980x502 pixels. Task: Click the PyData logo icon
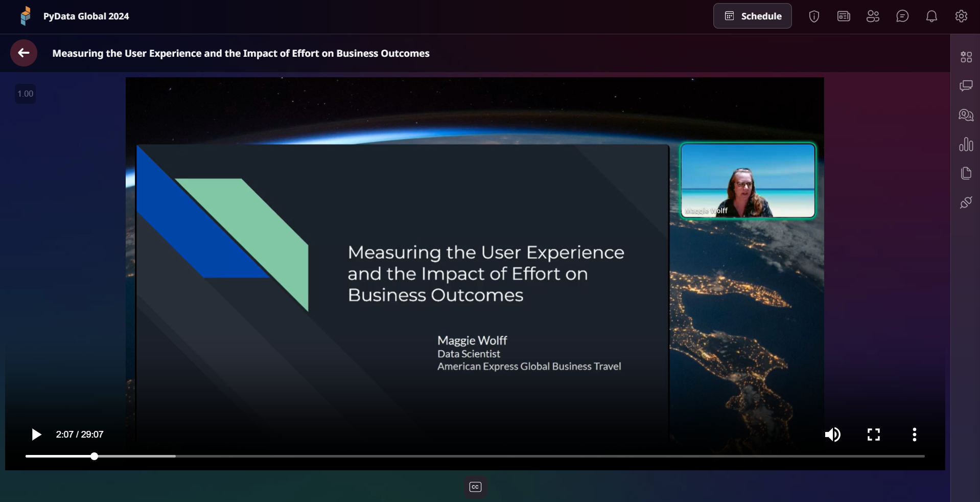click(26, 16)
